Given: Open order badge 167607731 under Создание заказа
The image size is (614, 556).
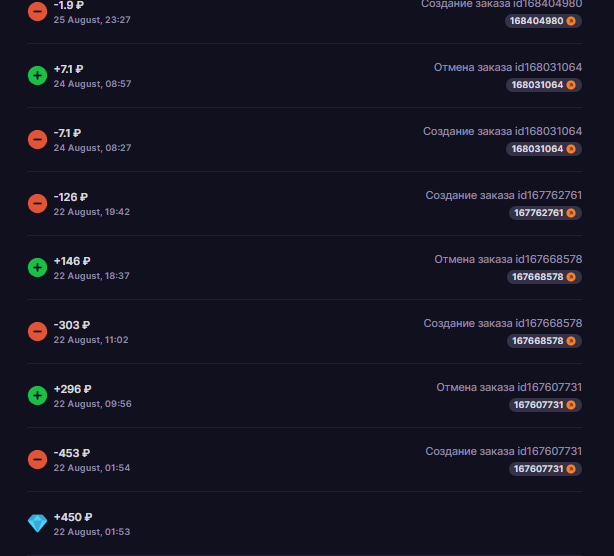Looking at the screenshot, I should (545, 469).
